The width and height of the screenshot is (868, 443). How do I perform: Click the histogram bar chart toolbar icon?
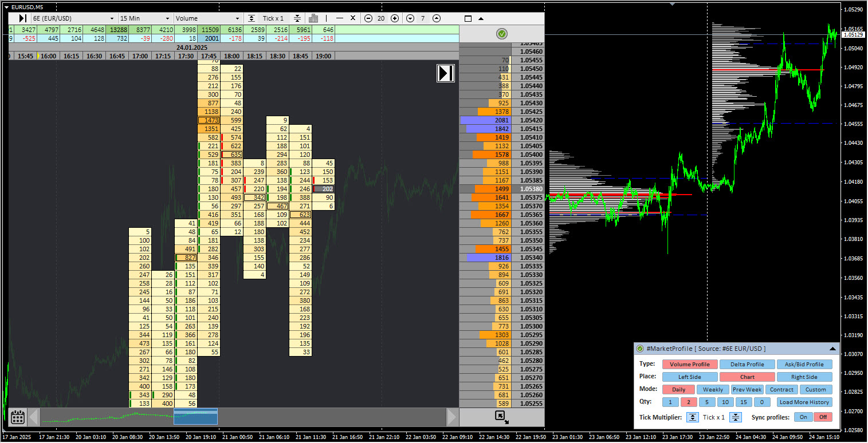tap(313, 18)
